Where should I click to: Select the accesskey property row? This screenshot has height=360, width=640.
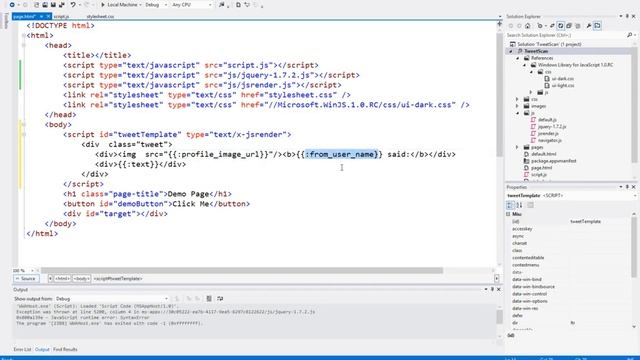click(x=569, y=229)
